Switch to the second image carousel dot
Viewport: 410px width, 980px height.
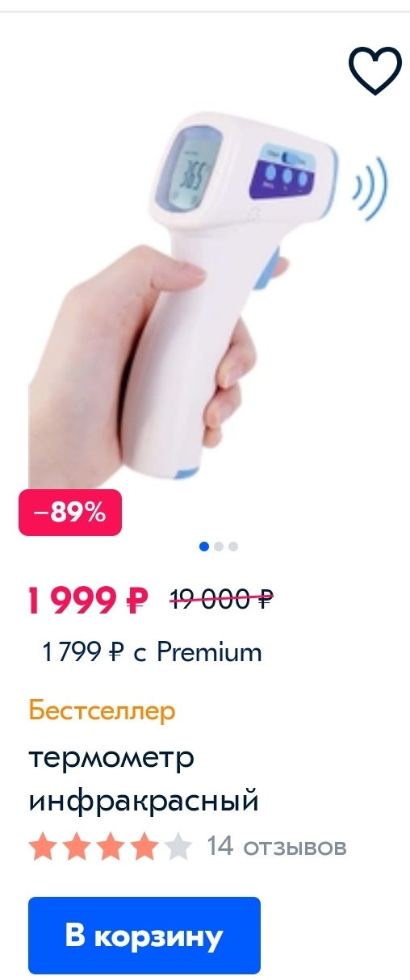point(219,547)
